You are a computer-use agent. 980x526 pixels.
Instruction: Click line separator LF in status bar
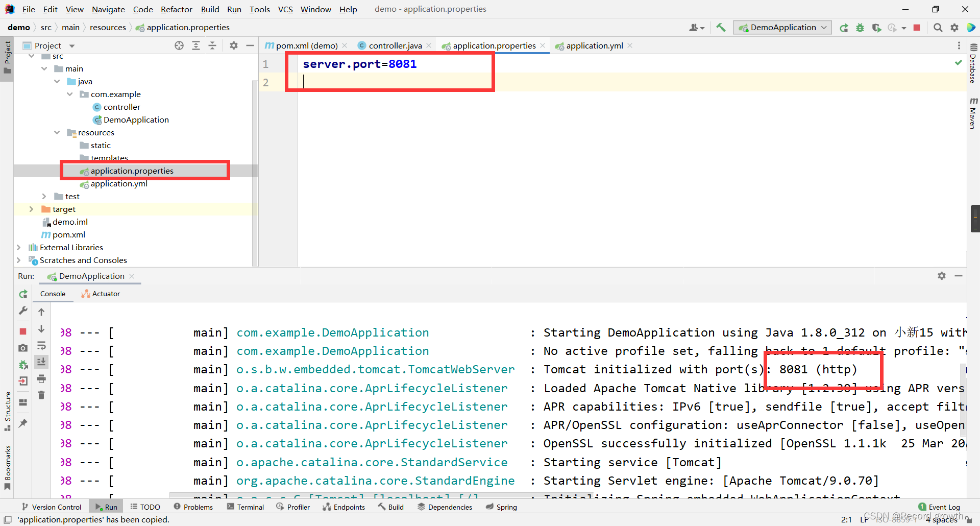864,519
